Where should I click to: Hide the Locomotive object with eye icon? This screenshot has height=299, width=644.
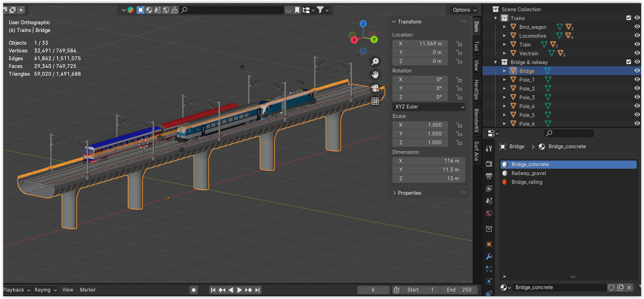(x=637, y=36)
